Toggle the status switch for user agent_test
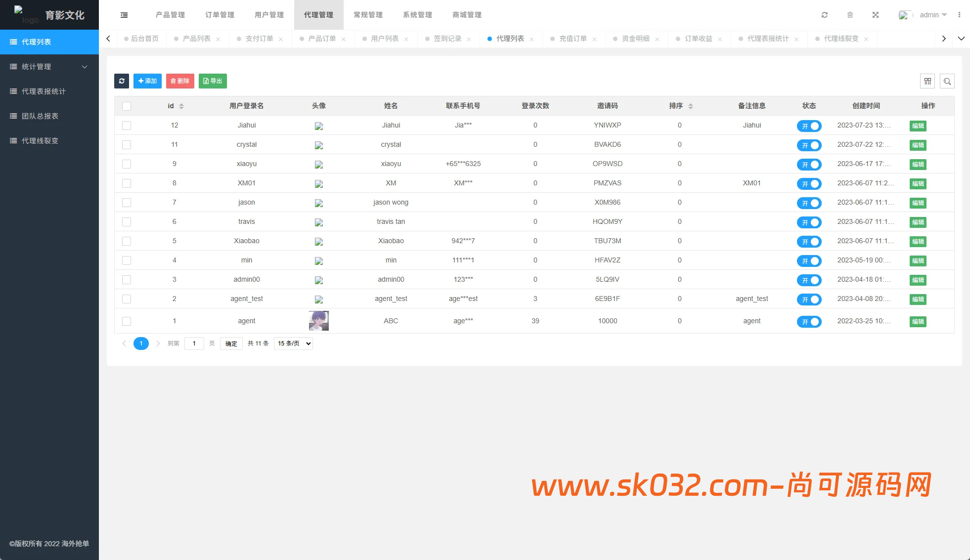 tap(809, 299)
